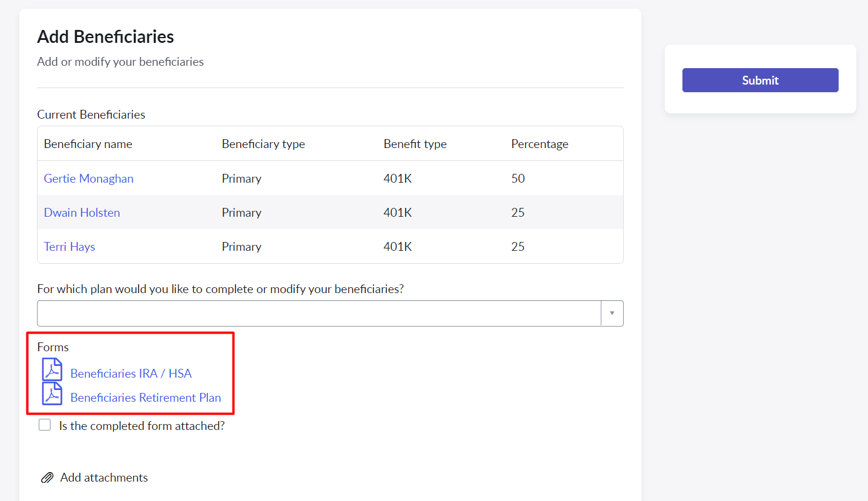Click 'For which plan would you like' question text
This screenshot has height=501, width=868.
click(220, 289)
